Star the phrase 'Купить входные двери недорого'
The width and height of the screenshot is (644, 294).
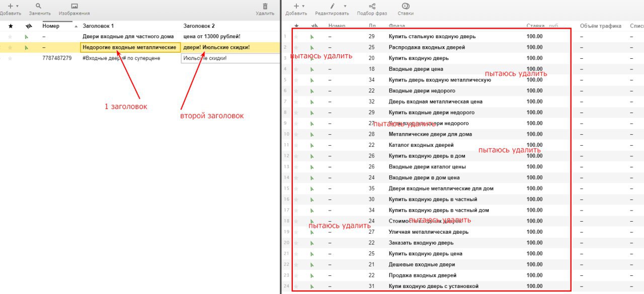tap(296, 113)
